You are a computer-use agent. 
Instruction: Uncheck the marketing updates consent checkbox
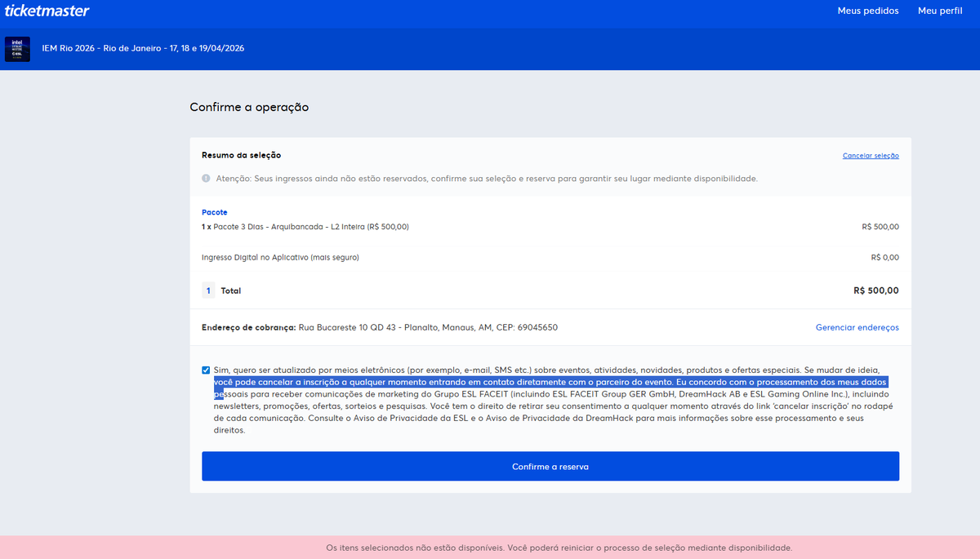206,370
